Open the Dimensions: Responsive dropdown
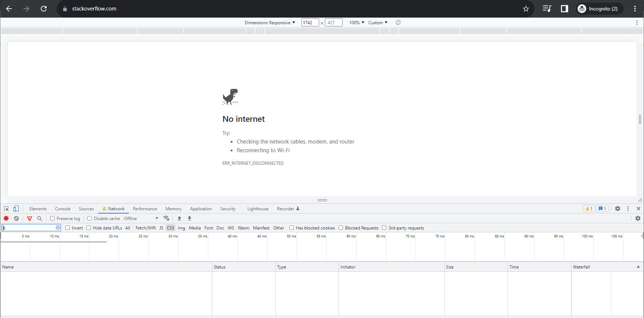This screenshot has width=644, height=318. click(x=270, y=22)
